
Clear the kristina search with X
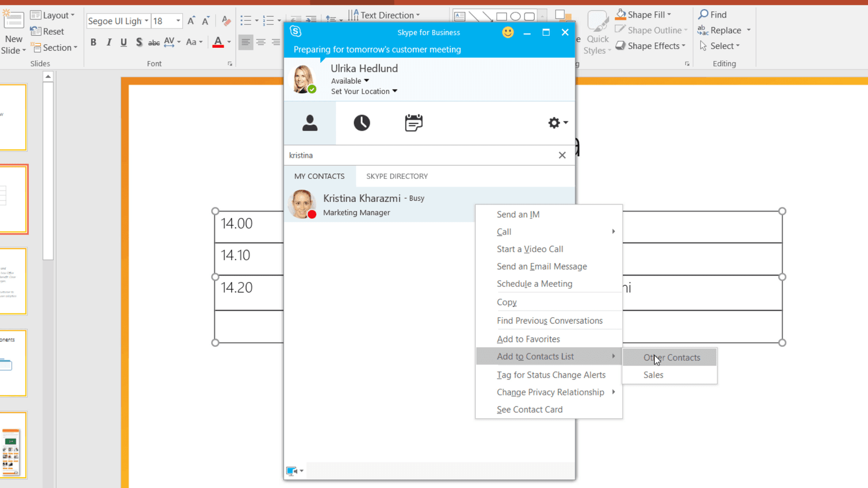(562, 156)
